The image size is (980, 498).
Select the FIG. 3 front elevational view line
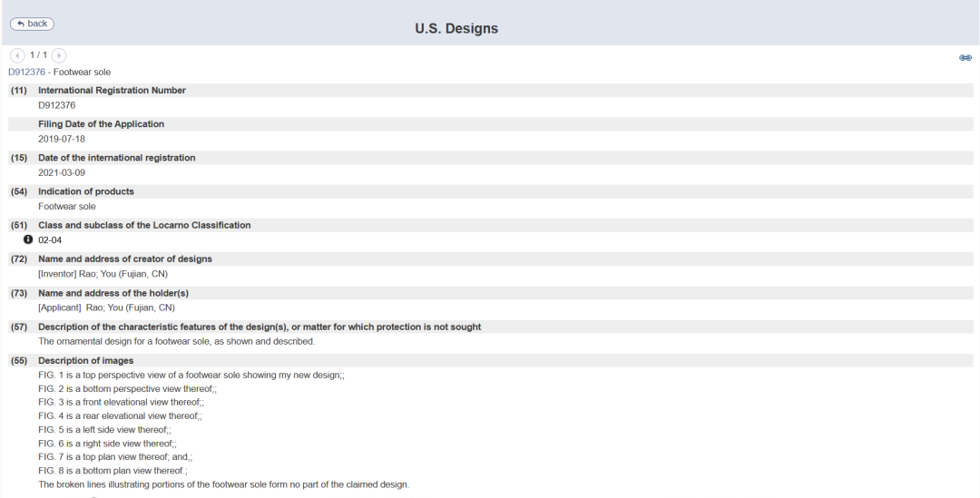click(122, 403)
